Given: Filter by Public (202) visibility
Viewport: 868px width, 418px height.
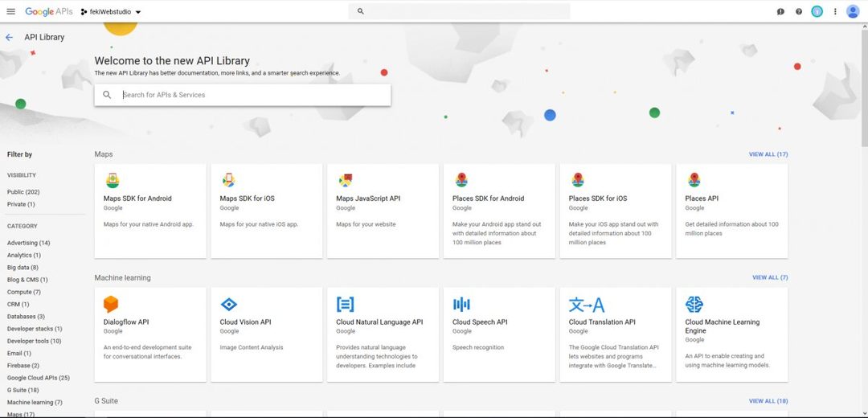Looking at the screenshot, I should click(23, 192).
